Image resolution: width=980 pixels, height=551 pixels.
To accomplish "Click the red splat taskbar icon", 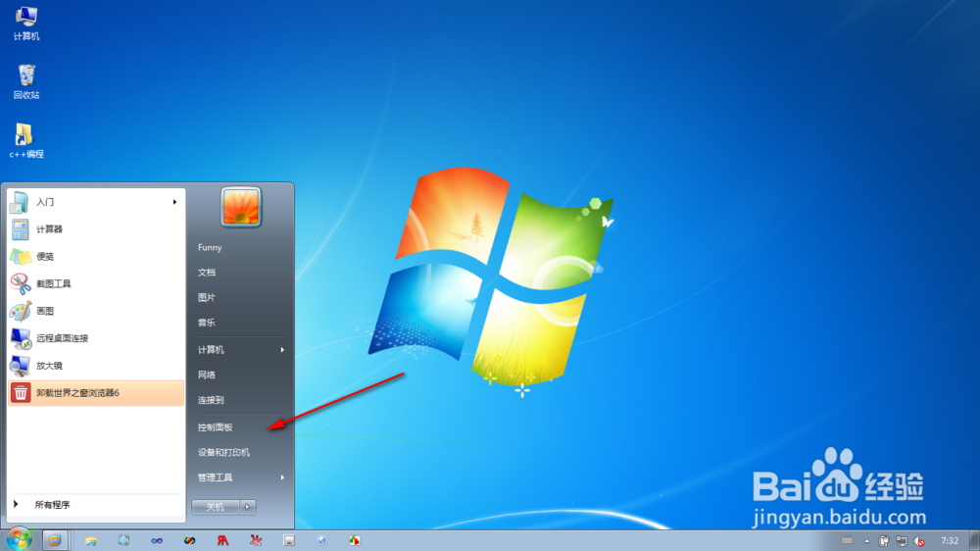I will click(256, 540).
